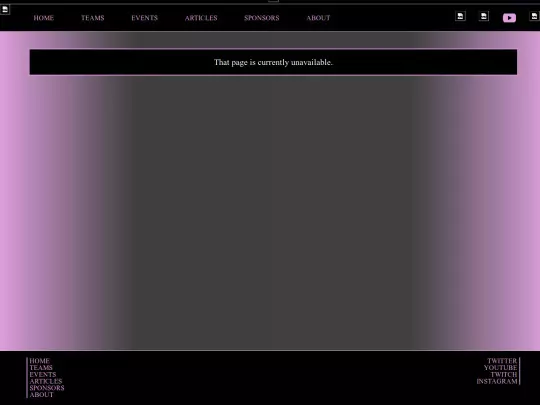Click the second broken social icon in header

(x=484, y=16)
